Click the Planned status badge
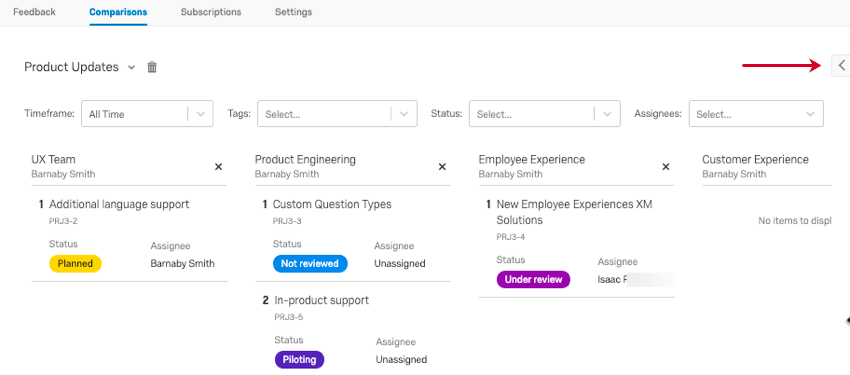Viewport: 850px width, 375px height. [x=75, y=264]
